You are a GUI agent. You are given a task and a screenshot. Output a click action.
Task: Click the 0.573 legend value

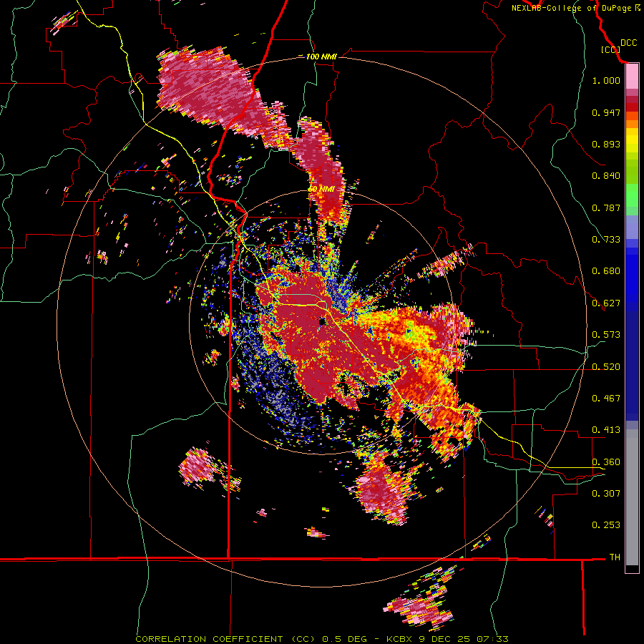pyautogui.click(x=606, y=335)
